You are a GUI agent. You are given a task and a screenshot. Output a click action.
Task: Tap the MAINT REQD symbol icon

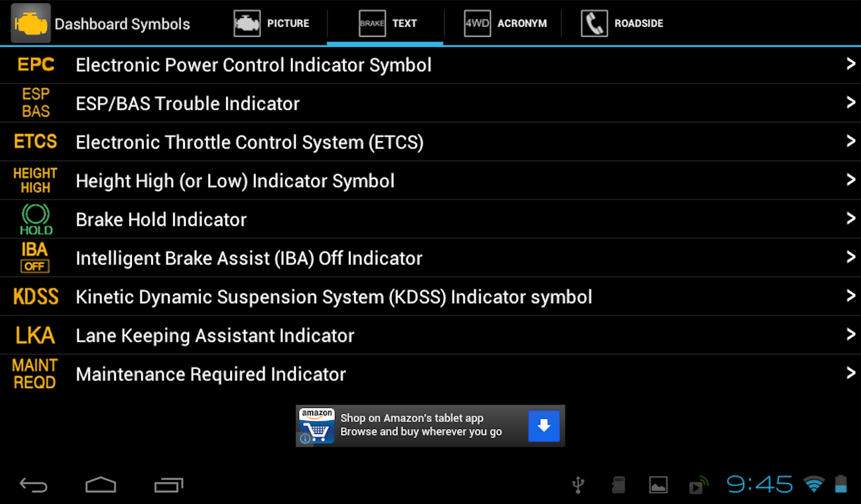[x=35, y=374]
